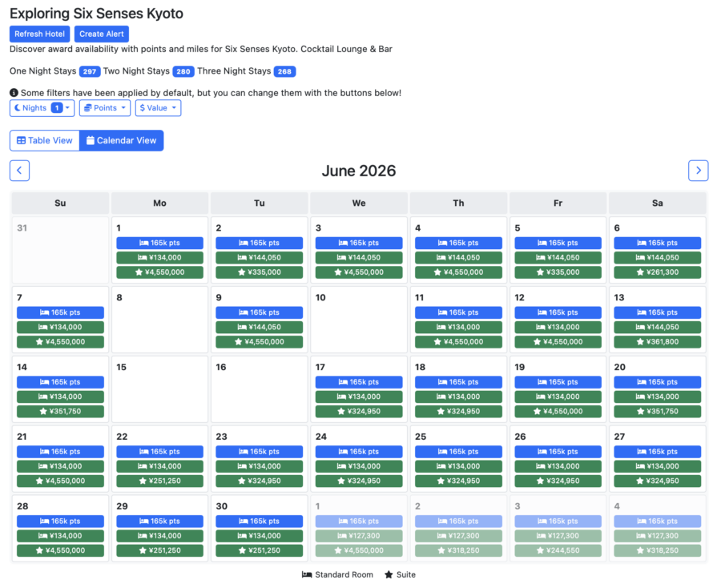Viewport: 721px width, 588px height.
Task: Pick ¥351,750 suite on June 20
Action: (658, 412)
